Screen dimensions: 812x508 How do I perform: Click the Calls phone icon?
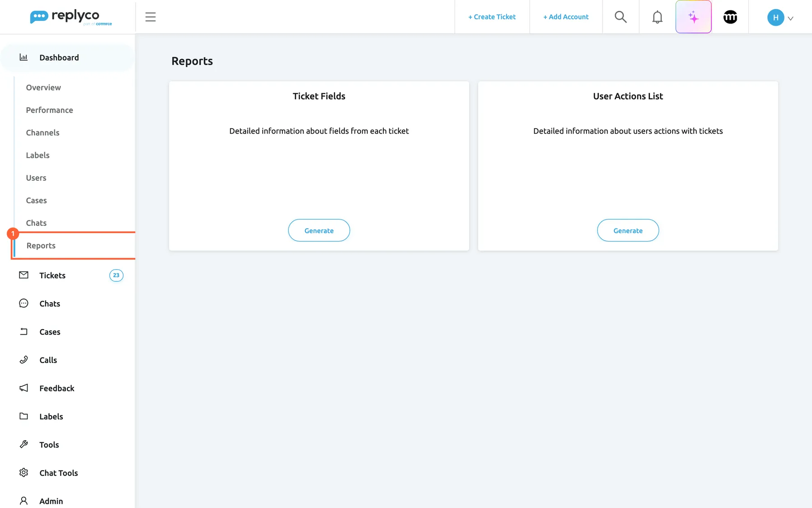(24, 360)
